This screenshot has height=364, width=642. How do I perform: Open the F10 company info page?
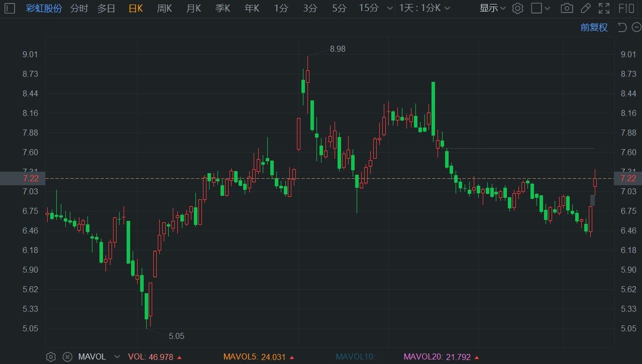coord(626,8)
